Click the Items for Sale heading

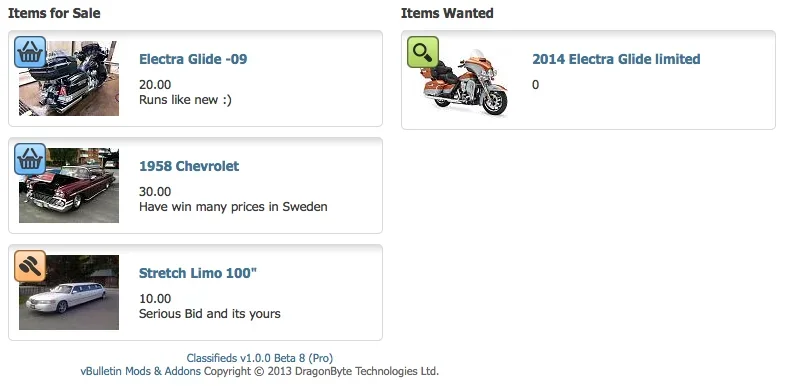[54, 13]
